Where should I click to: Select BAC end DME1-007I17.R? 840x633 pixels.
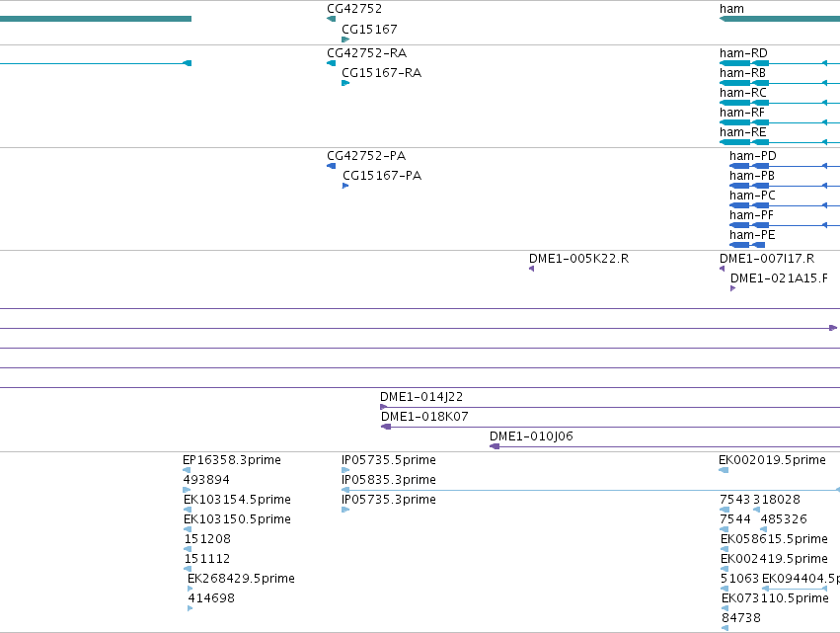[767, 259]
